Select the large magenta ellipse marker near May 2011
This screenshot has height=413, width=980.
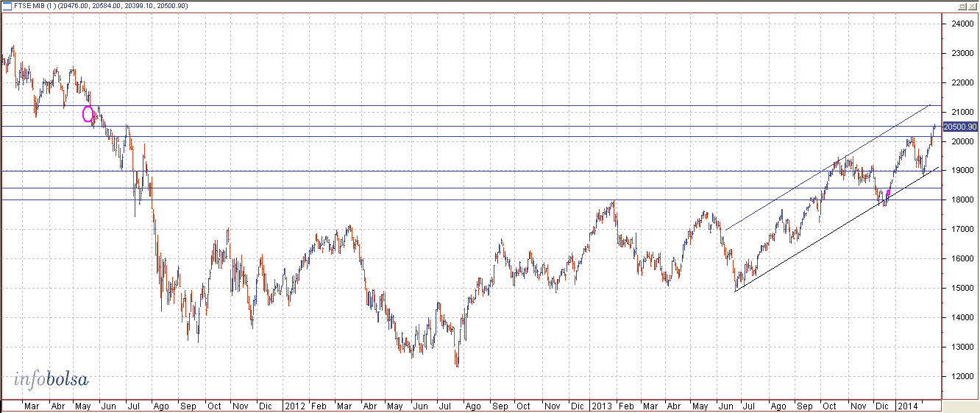click(88, 114)
